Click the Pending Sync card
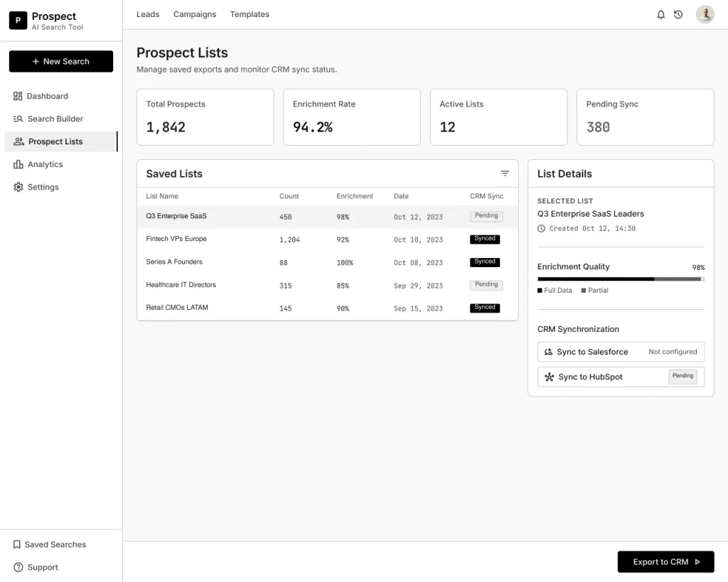 tap(646, 117)
